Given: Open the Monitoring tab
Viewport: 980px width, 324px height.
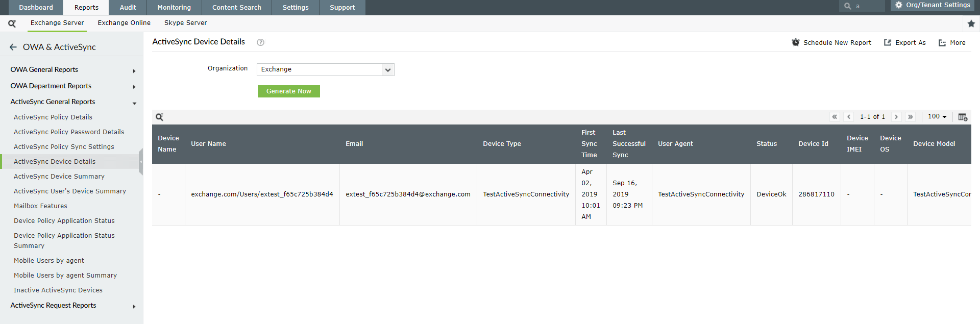Looking at the screenshot, I should [174, 8].
